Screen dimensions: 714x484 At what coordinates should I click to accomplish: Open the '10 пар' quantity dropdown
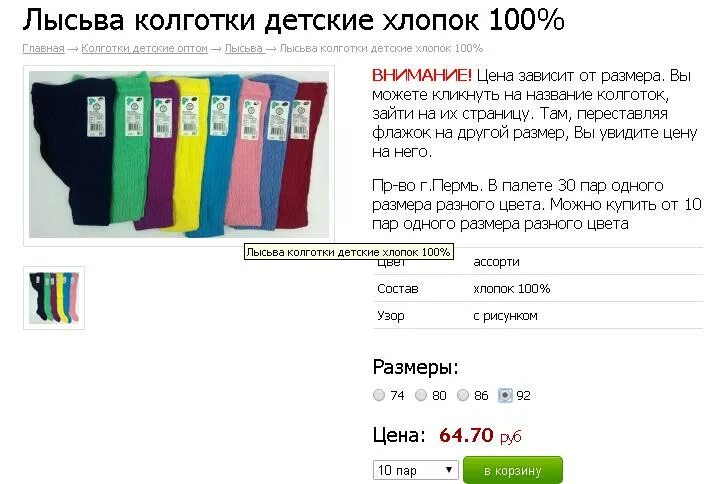[415, 470]
